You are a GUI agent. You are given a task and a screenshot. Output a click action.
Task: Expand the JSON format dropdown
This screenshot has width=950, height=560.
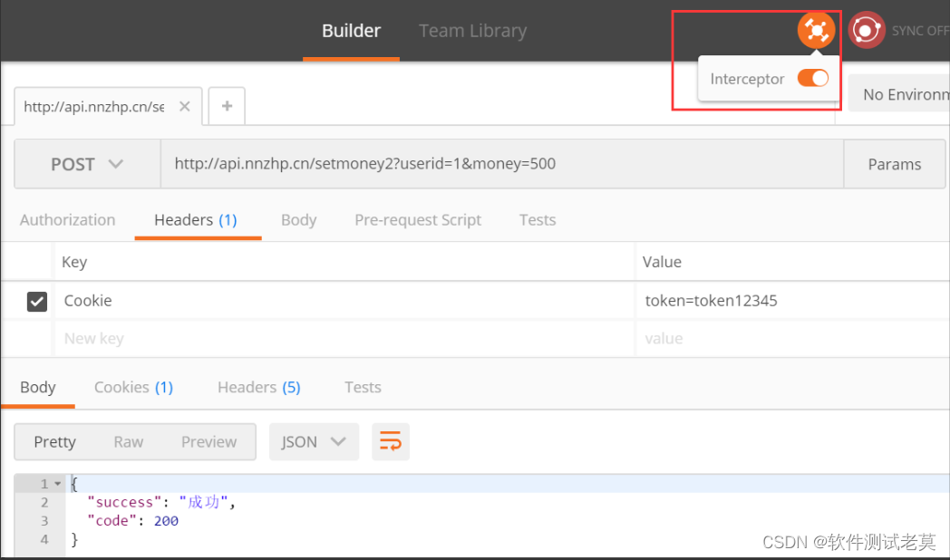pyautogui.click(x=314, y=441)
